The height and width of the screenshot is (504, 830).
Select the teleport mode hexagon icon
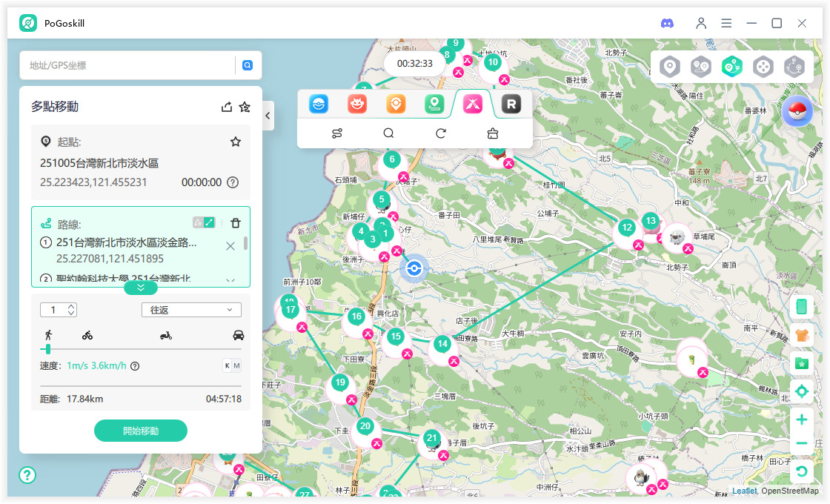(670, 67)
